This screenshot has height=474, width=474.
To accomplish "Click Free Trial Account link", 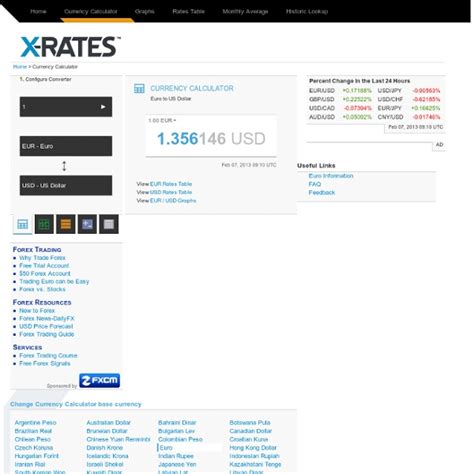I will [44, 266].
